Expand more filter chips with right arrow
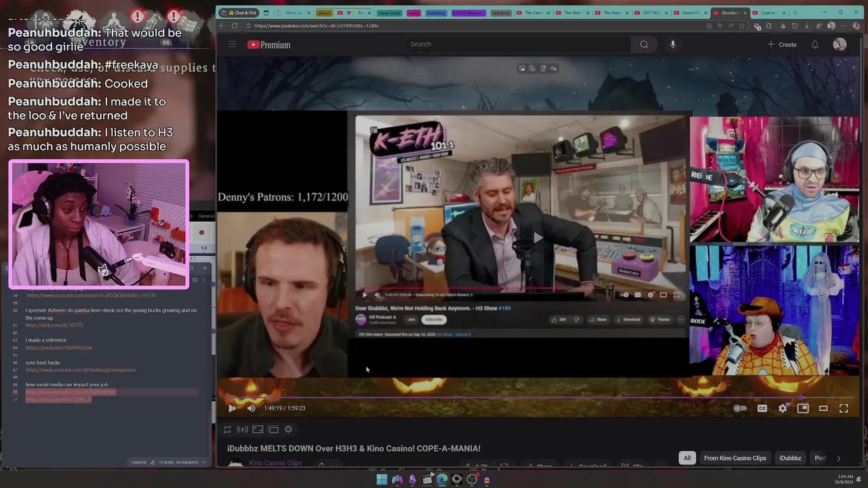The width and height of the screenshot is (868, 488). click(x=838, y=458)
